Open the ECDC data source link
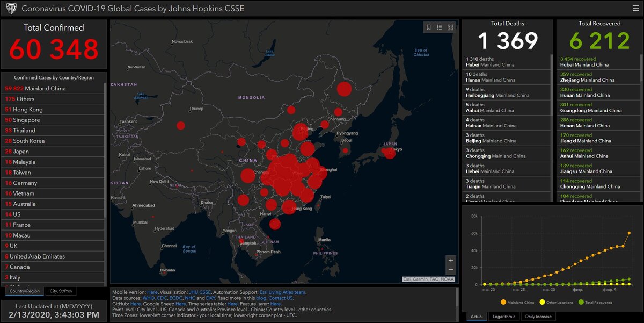Viewport: 644px width, 323px height. click(x=175, y=298)
